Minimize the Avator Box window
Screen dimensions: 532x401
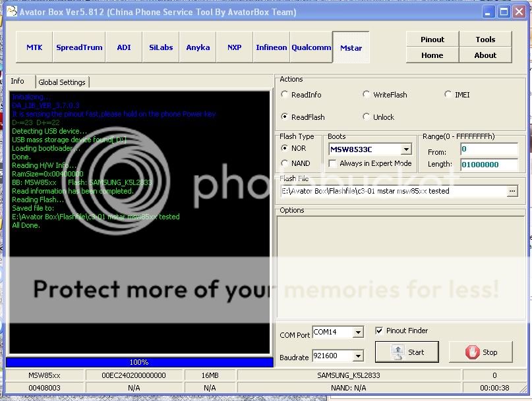[488, 13]
